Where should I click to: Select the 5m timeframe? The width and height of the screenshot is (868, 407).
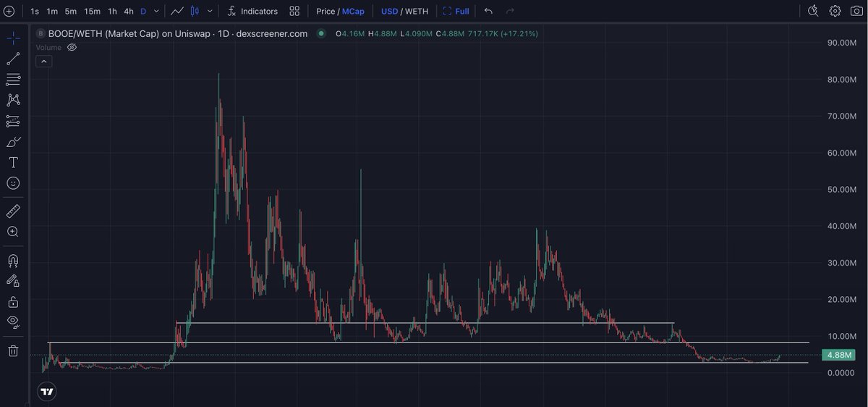pos(71,12)
